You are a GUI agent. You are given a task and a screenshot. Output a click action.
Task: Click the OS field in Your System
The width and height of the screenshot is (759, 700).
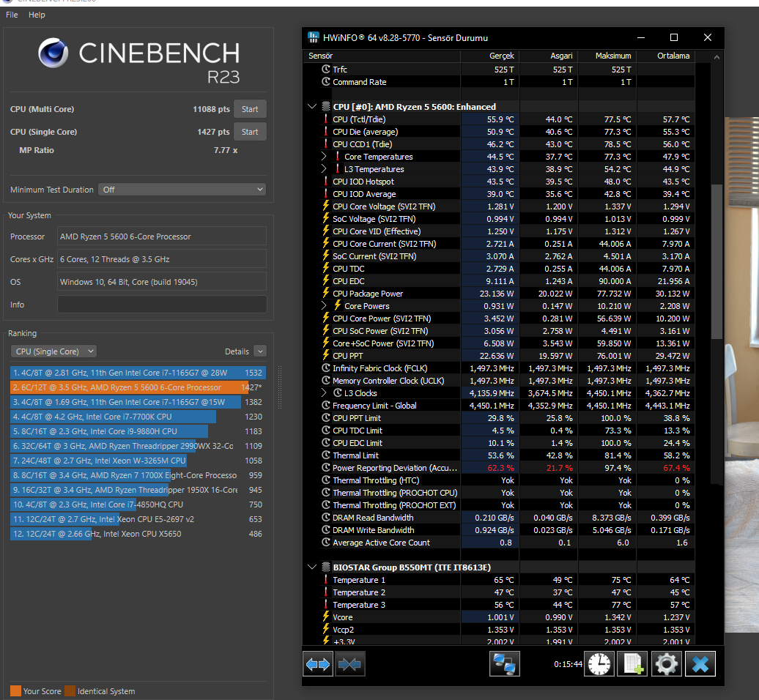[x=162, y=282]
